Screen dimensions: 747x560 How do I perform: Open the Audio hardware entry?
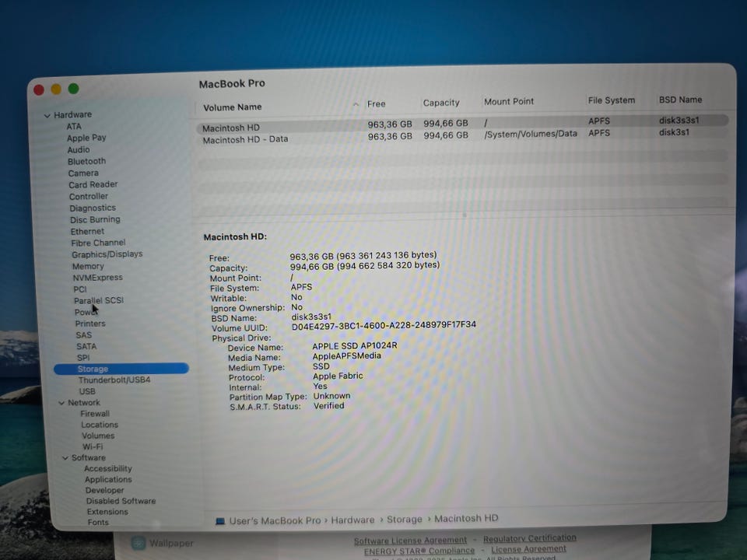coord(79,149)
